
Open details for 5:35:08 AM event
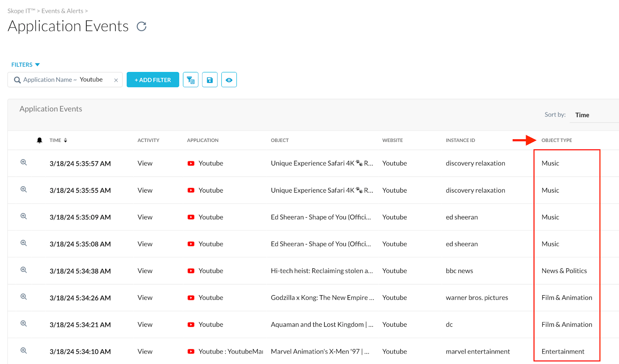pyautogui.click(x=24, y=243)
